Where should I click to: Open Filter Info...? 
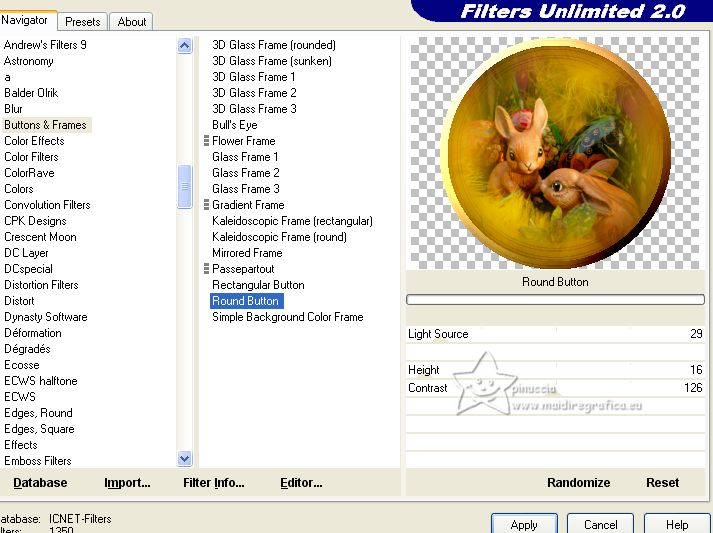point(214,483)
